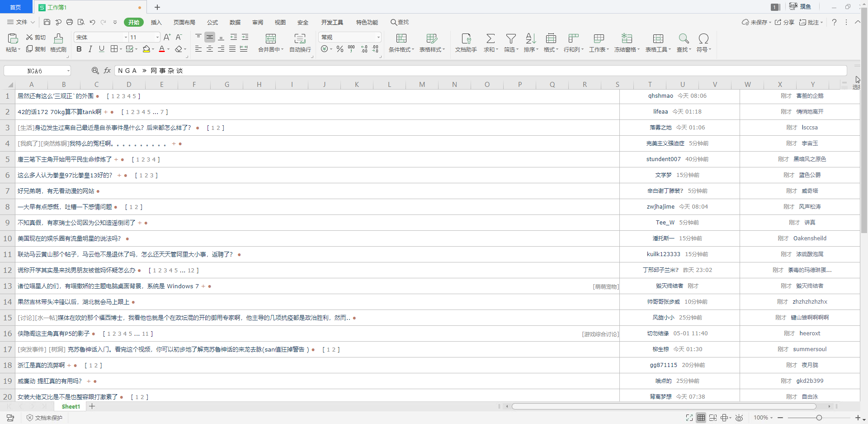Viewport: 868px width, 424px height.
Task: Select the 格式刷 format painter tool
Action: tap(58, 43)
